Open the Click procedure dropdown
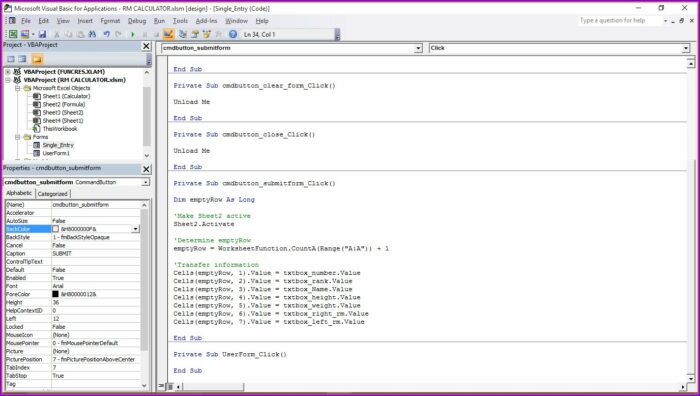The image size is (700, 396). click(x=686, y=48)
